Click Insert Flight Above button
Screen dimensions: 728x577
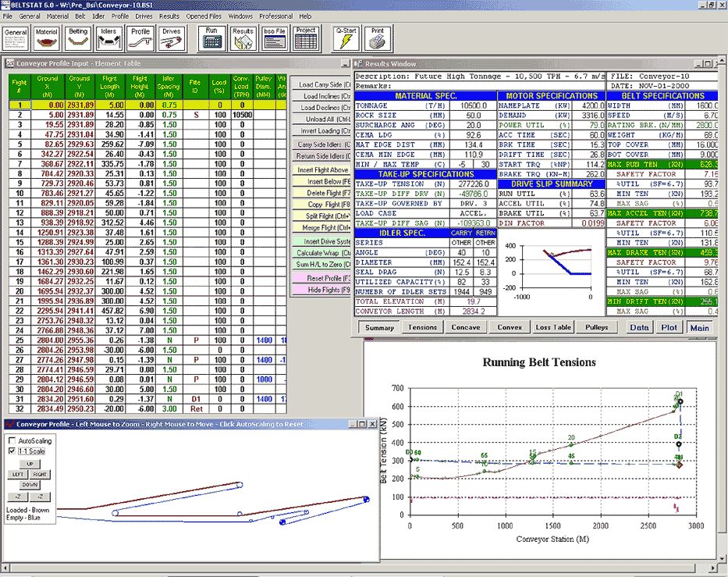tap(321, 169)
